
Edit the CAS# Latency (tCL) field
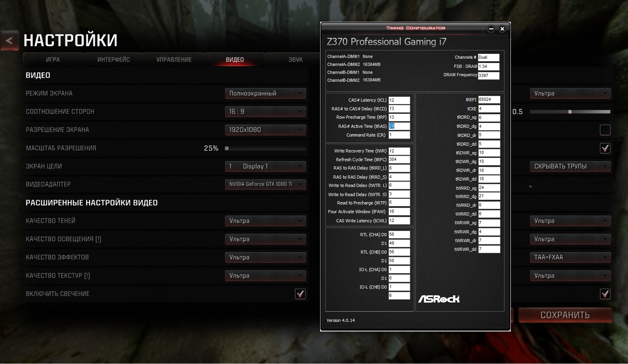tap(399, 100)
